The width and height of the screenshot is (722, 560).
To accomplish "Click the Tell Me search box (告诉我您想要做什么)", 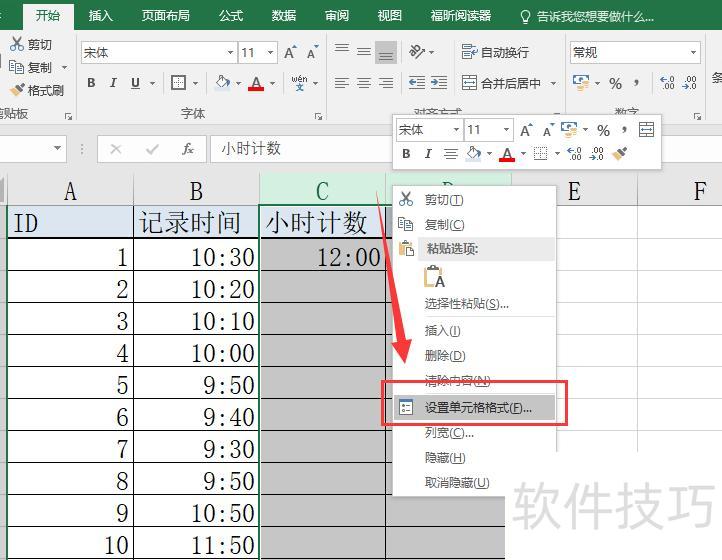I will [x=587, y=17].
